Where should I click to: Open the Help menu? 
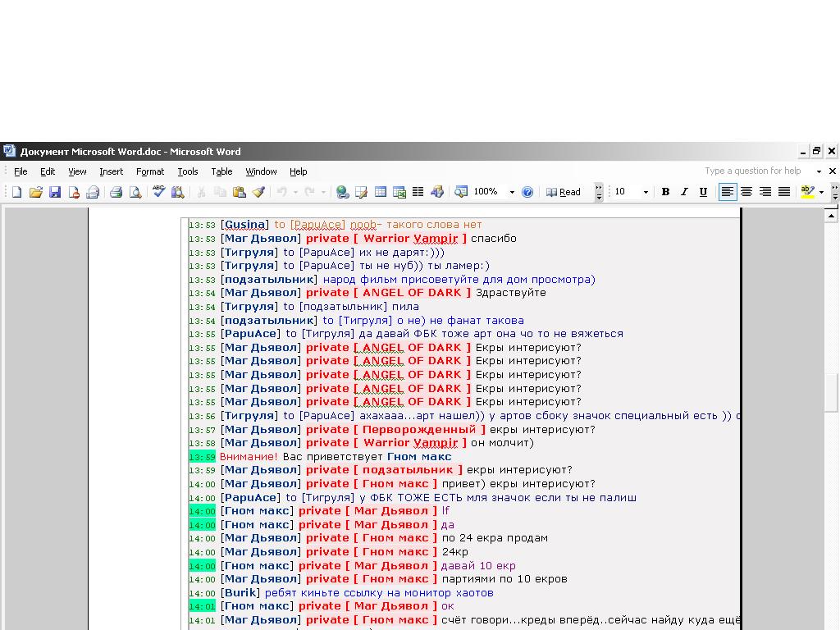[x=299, y=171]
